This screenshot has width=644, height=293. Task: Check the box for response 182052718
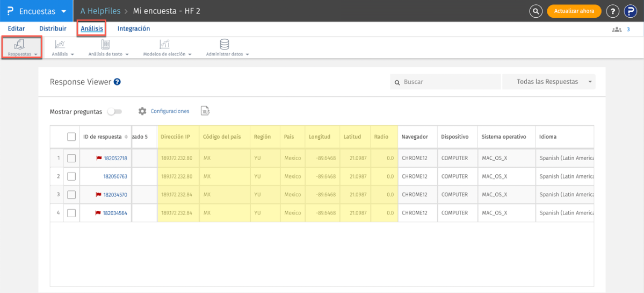point(71,159)
